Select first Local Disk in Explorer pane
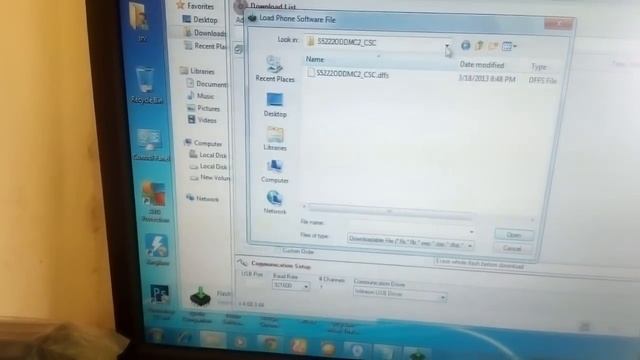Viewport: 640px width, 360px height. click(x=208, y=155)
